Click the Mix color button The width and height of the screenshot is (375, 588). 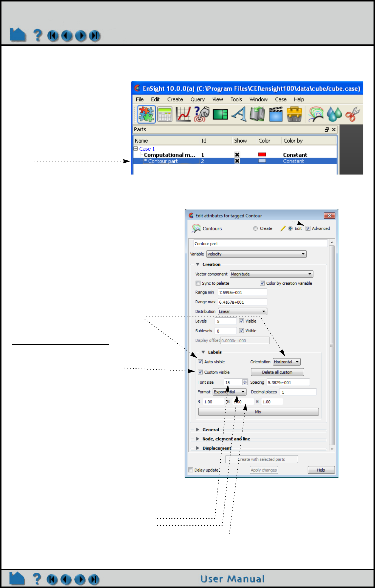point(258,412)
